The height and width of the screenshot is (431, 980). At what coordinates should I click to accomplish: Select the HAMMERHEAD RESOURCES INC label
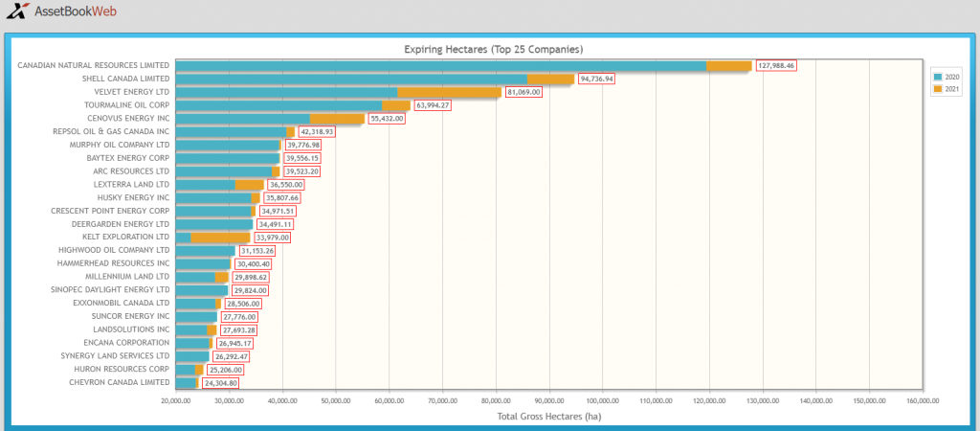pos(113,263)
